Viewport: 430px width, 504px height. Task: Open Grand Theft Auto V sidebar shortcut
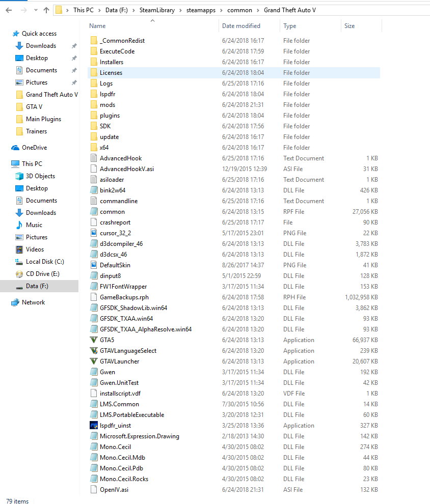click(x=52, y=95)
